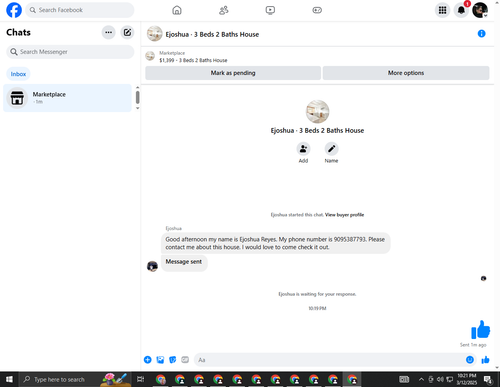
Task: Click the Add people icon
Action: click(x=303, y=149)
